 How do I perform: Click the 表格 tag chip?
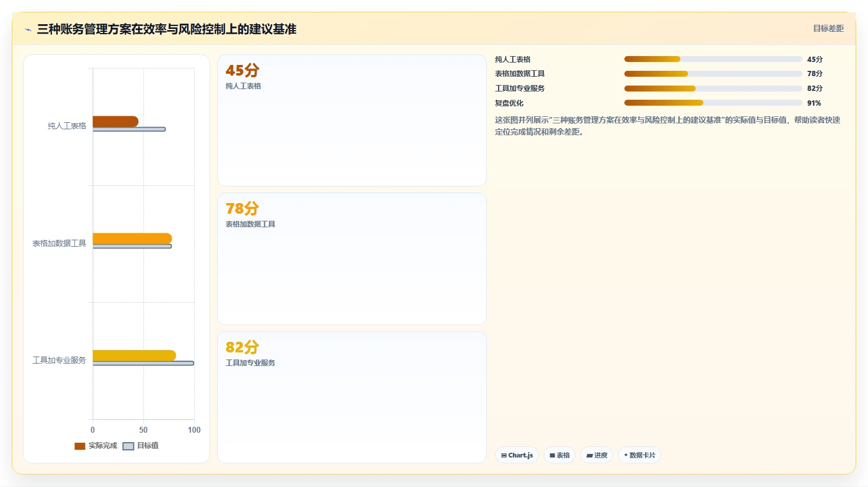[x=559, y=455]
